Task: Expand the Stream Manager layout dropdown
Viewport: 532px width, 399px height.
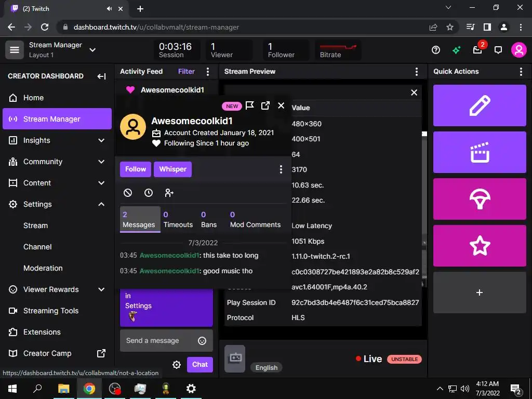Action: tap(92, 50)
